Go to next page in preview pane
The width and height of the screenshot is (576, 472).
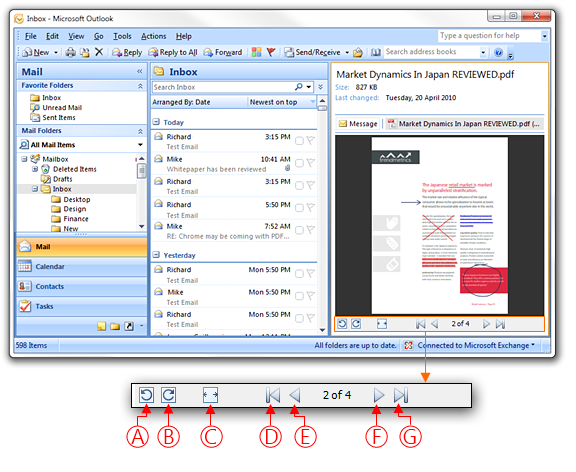pyautogui.click(x=486, y=324)
